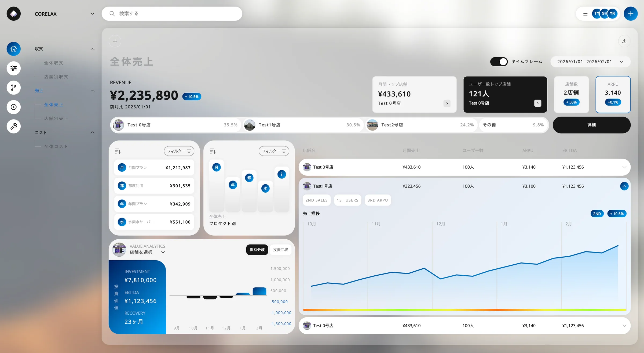Click the 都 bar marker in chart

(x=249, y=178)
